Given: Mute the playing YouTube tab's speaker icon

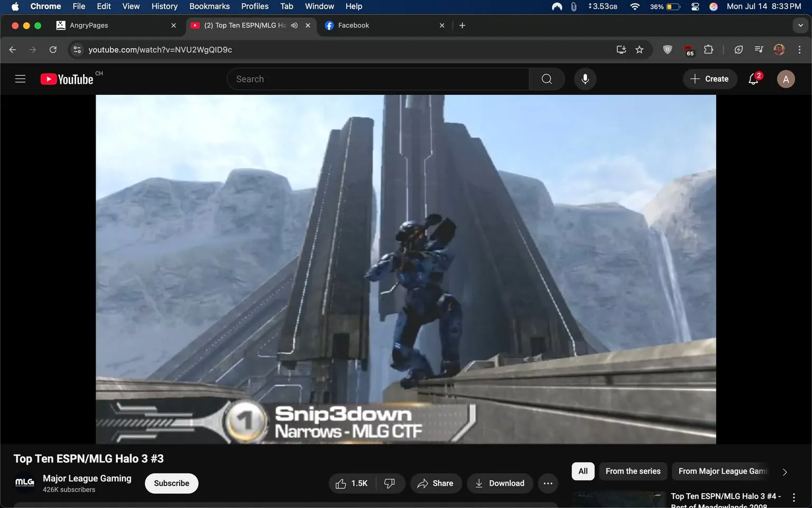Looking at the screenshot, I should coord(294,25).
